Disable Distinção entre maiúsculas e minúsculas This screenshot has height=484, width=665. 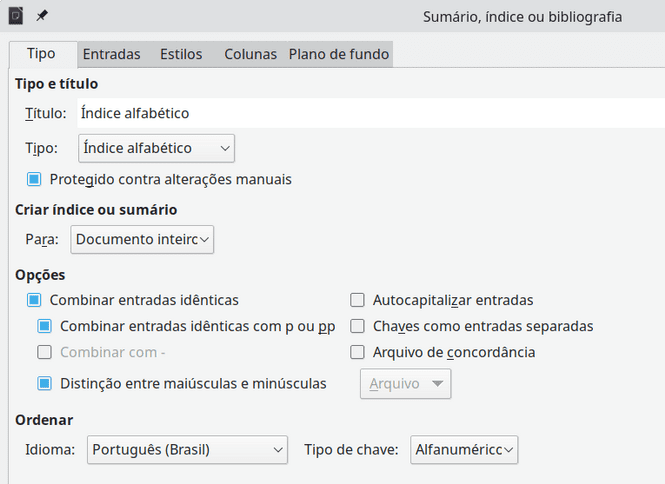pyautogui.click(x=45, y=382)
